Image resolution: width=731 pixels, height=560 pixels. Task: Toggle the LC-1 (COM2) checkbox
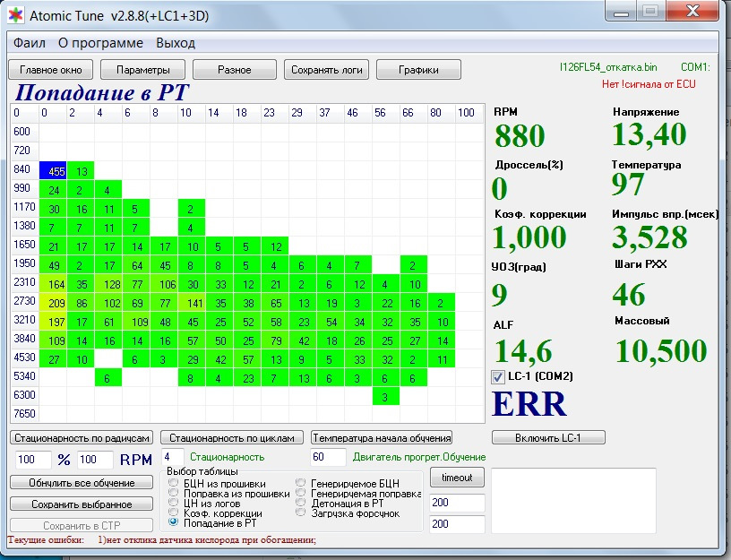pyautogui.click(x=500, y=377)
